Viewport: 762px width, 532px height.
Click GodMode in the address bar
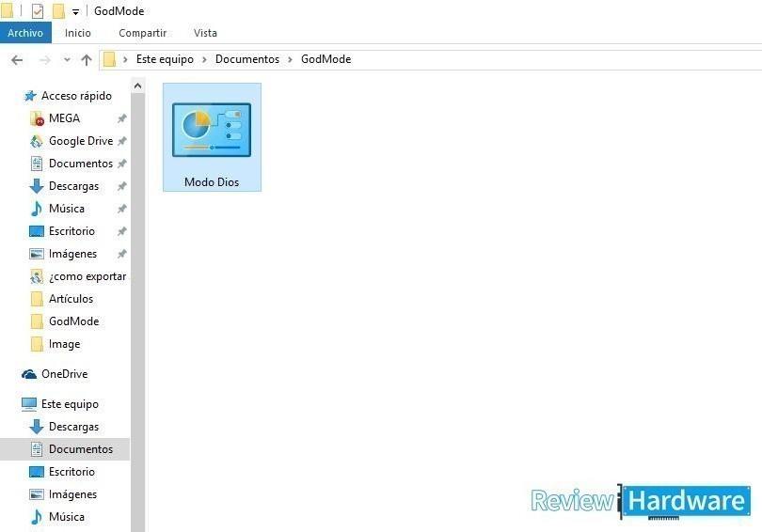(325, 59)
